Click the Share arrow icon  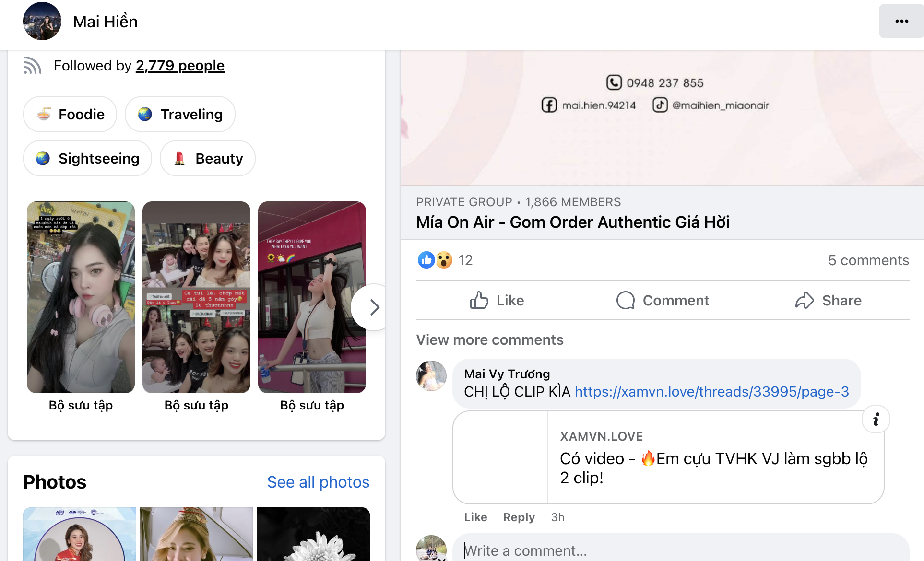point(805,300)
